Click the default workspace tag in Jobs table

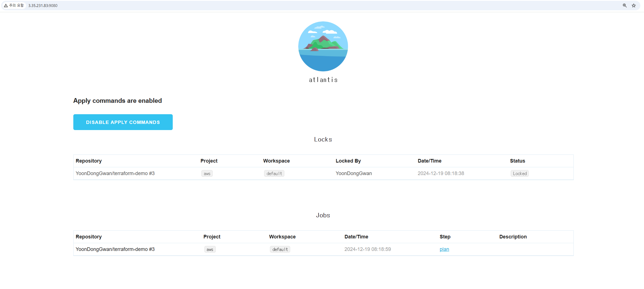coord(280,249)
